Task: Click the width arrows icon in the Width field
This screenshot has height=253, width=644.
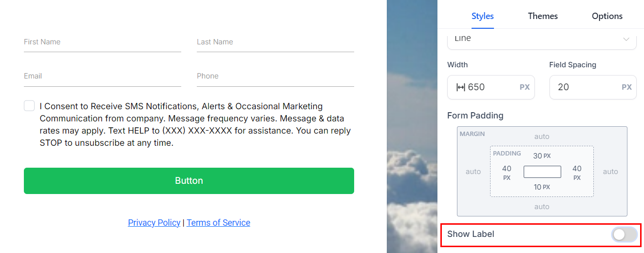Action: (x=460, y=87)
